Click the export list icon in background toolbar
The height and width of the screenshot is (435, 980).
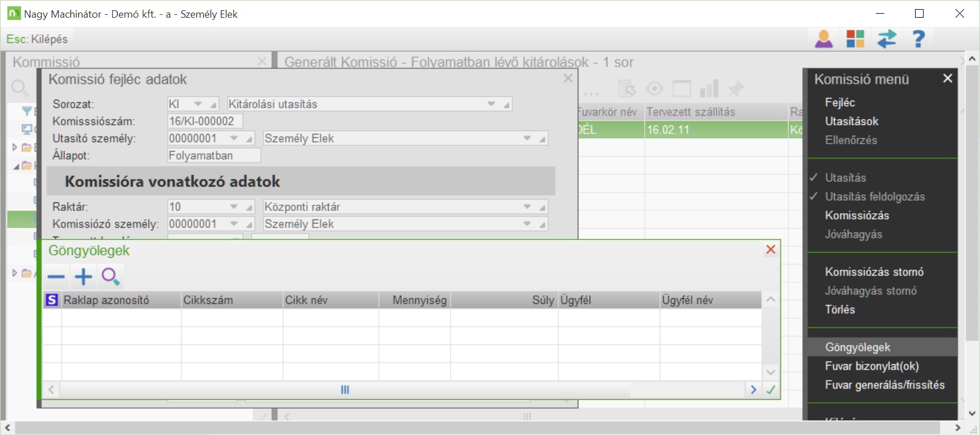(627, 88)
